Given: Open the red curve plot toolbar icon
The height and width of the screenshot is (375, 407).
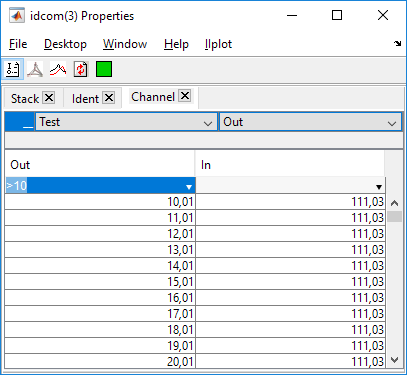Looking at the screenshot, I should point(58,69).
